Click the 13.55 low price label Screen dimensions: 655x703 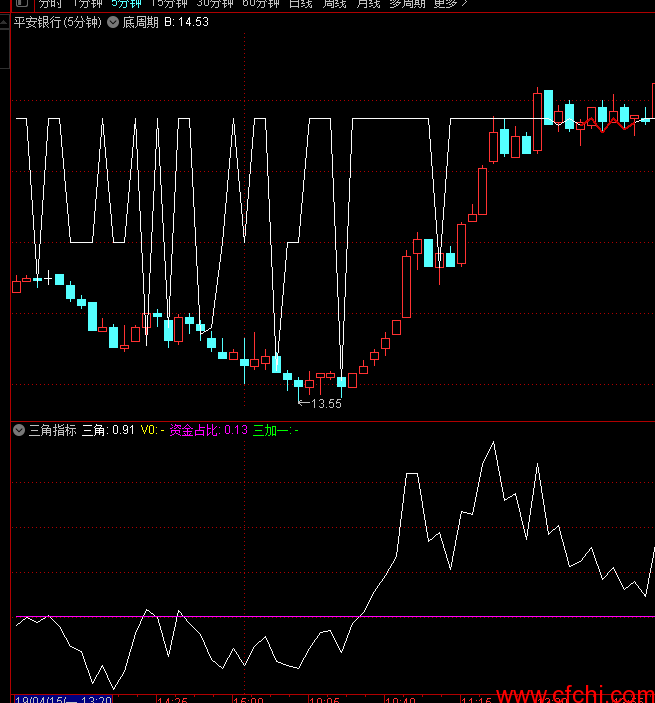pyautogui.click(x=326, y=404)
